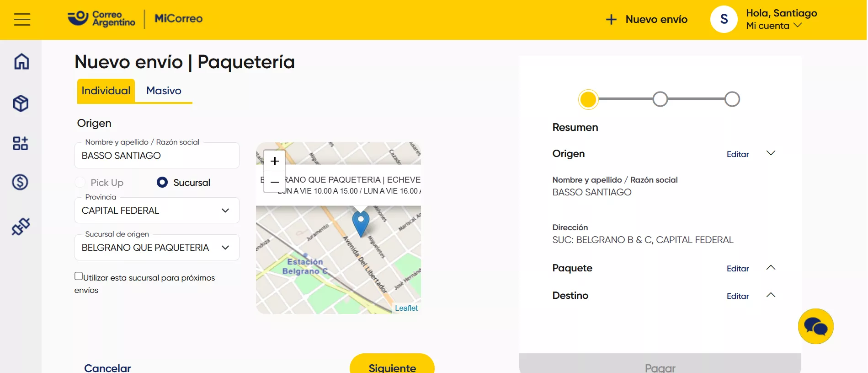Click the Pagar button

tap(660, 363)
